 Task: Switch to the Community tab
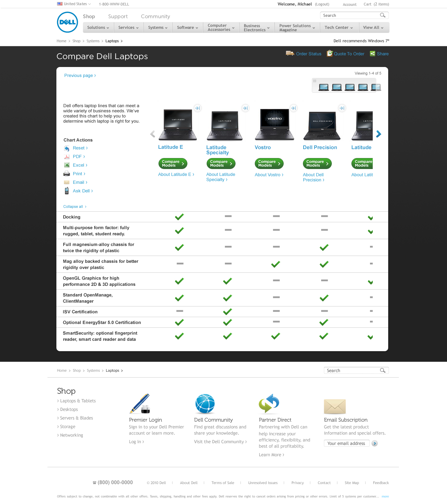(155, 16)
